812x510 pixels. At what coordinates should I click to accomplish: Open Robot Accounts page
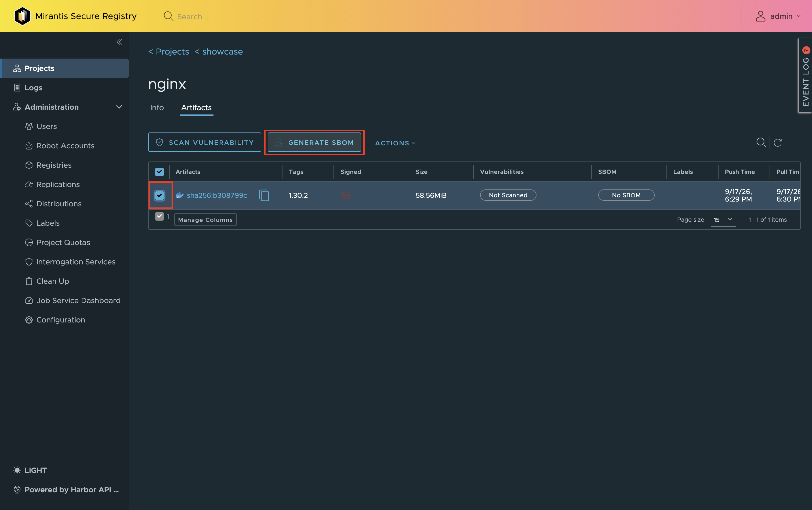pos(66,146)
